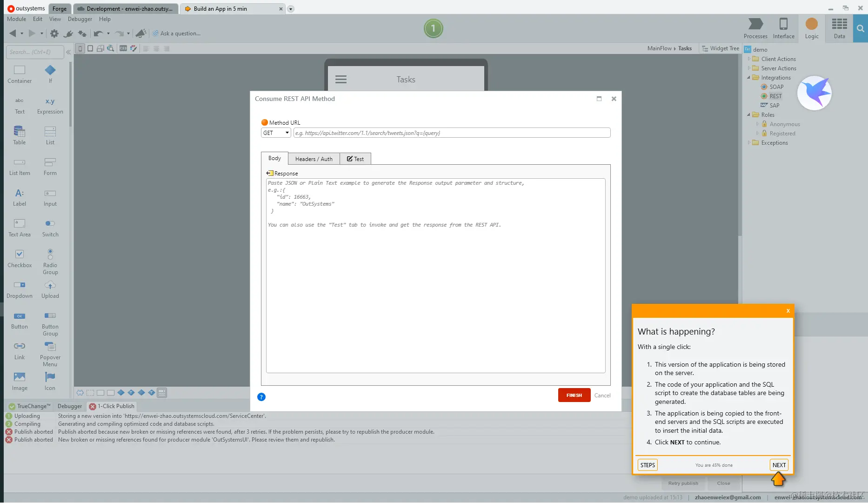Switch canvas preview to tablet device
The height and width of the screenshot is (503, 868).
(90, 48)
